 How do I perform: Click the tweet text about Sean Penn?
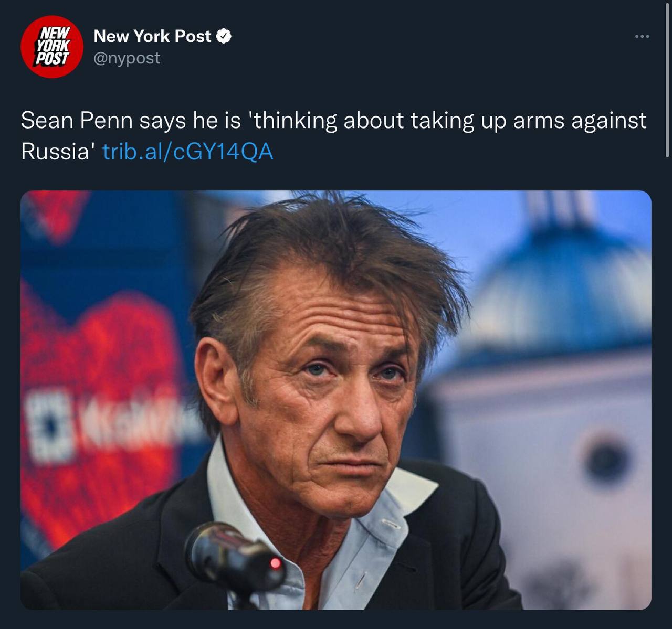pyautogui.click(x=334, y=136)
